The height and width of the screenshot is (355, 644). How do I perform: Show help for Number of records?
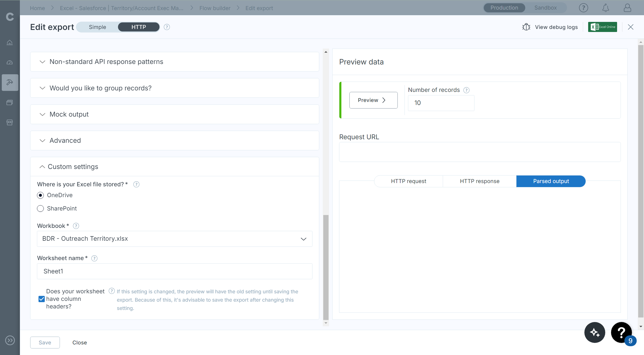coord(466,90)
